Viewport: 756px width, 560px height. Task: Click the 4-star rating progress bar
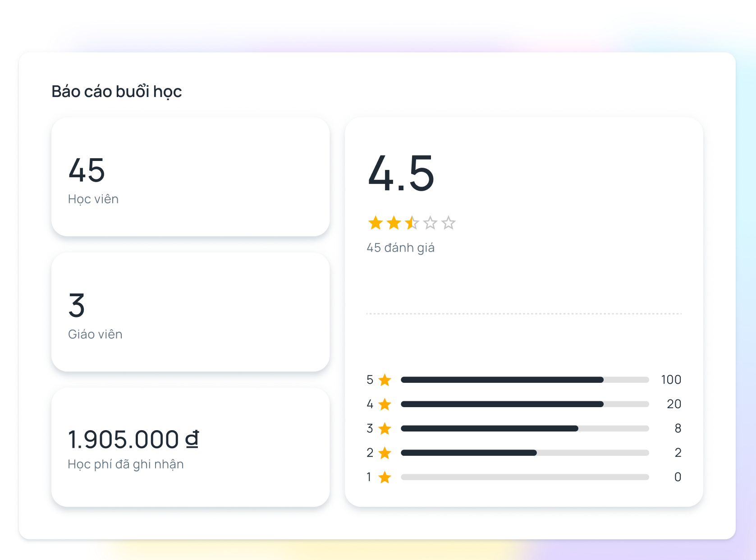click(x=524, y=404)
